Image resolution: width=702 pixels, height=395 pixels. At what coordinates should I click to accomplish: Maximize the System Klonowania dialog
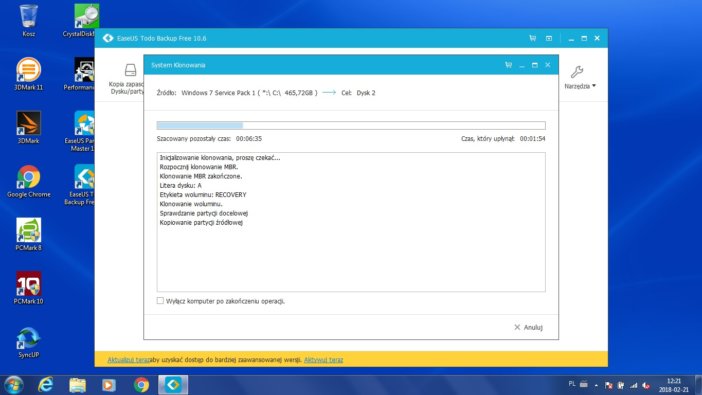click(x=535, y=65)
